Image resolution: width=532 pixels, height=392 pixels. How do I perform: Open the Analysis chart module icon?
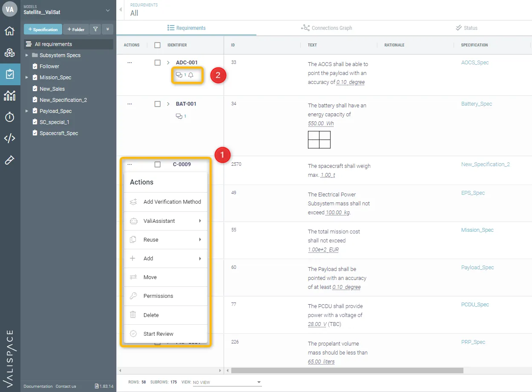click(x=10, y=95)
